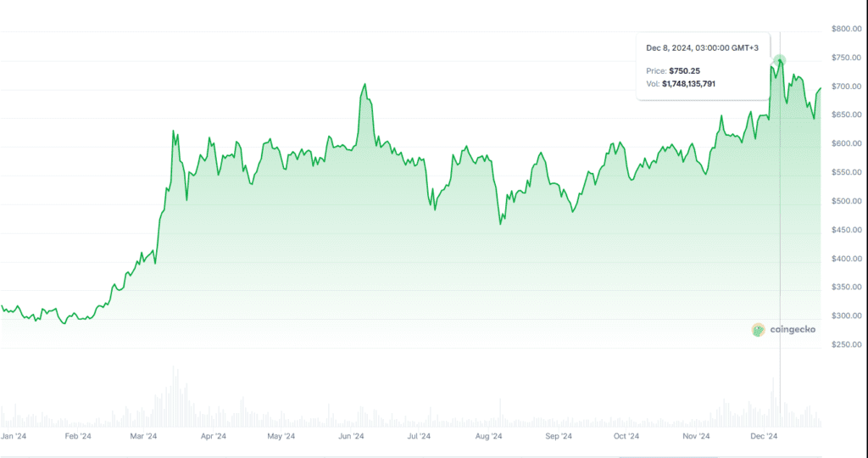868x458 pixels.
Task: Click the tooltip price value $750.25
Action: point(684,71)
